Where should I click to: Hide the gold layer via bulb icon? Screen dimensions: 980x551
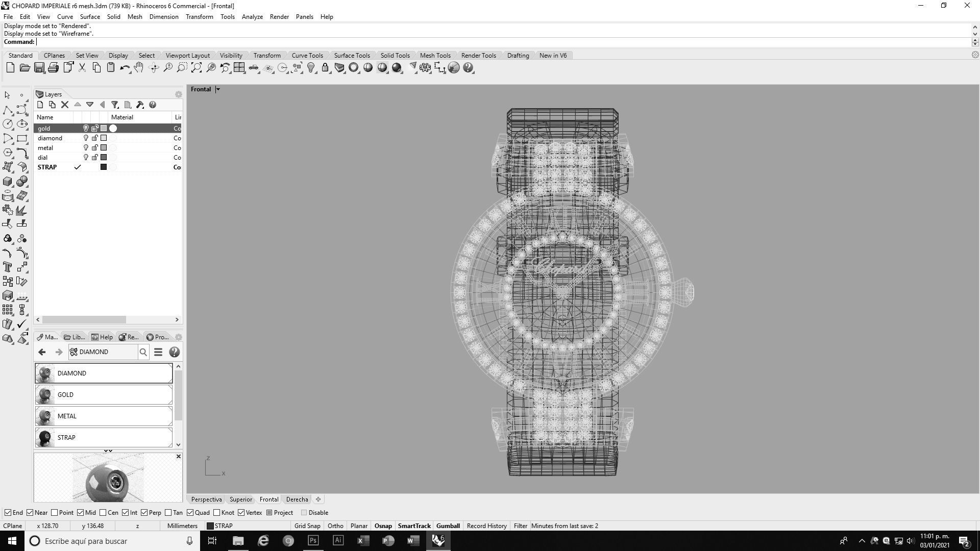tap(86, 129)
